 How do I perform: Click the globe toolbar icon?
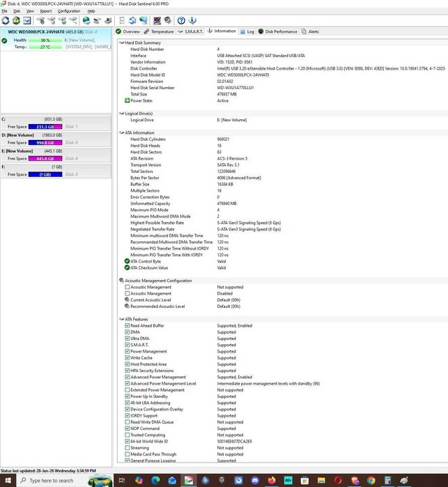[86, 20]
